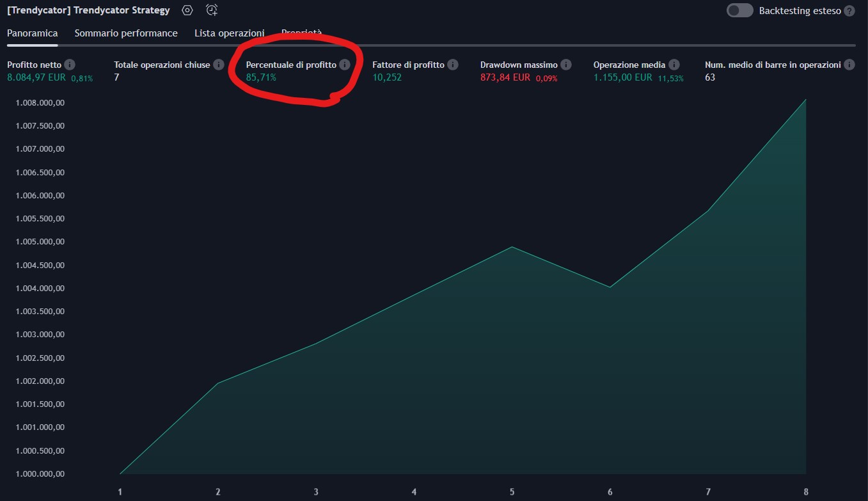Enable the Backtesting esteso toggle
This screenshot has width=868, height=501.
click(x=739, y=11)
